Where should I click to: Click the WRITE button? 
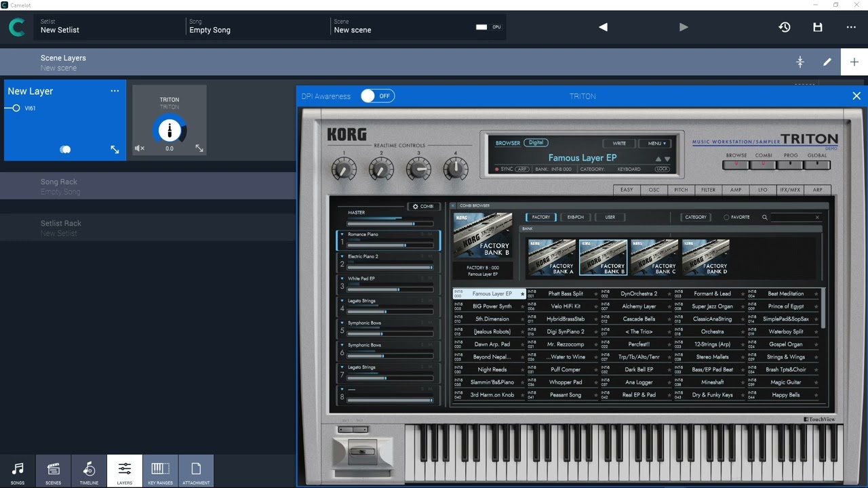coord(619,143)
